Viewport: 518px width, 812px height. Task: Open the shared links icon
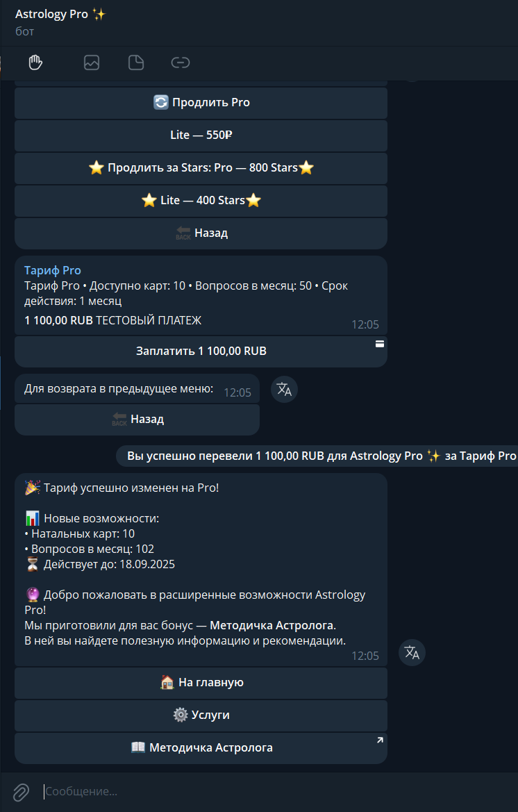pos(181,63)
